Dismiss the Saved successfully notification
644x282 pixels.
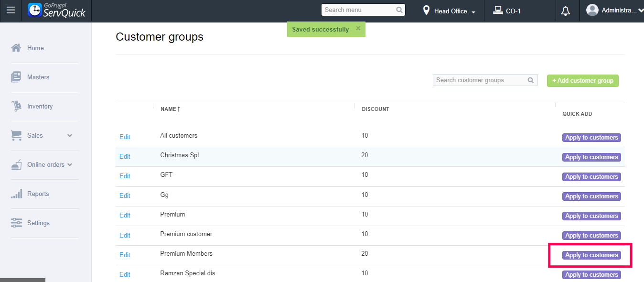[358, 29]
